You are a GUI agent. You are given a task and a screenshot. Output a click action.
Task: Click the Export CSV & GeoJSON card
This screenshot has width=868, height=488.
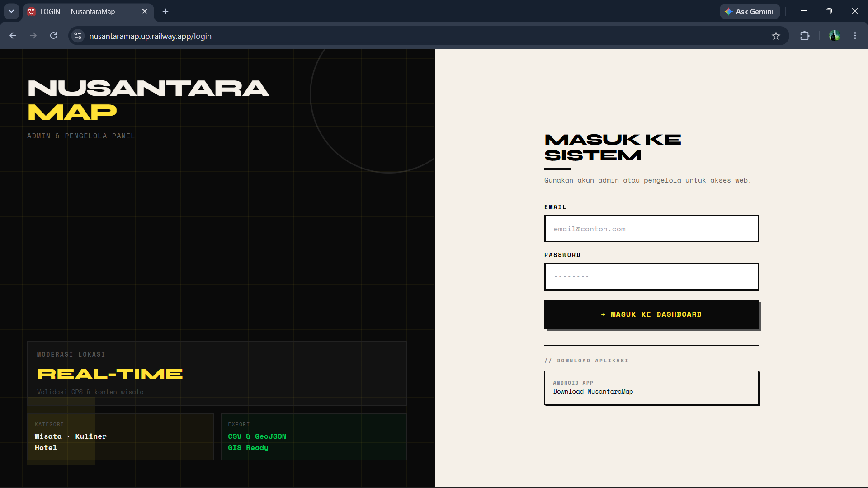[314, 436]
